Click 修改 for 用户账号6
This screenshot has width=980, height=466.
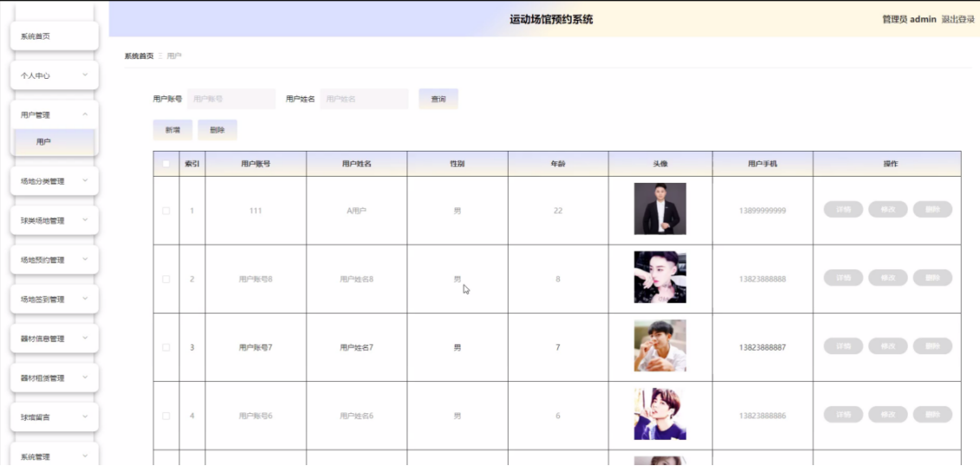pos(887,415)
